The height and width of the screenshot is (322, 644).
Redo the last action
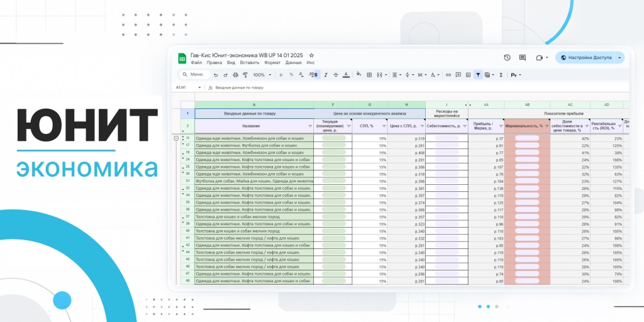point(226,75)
